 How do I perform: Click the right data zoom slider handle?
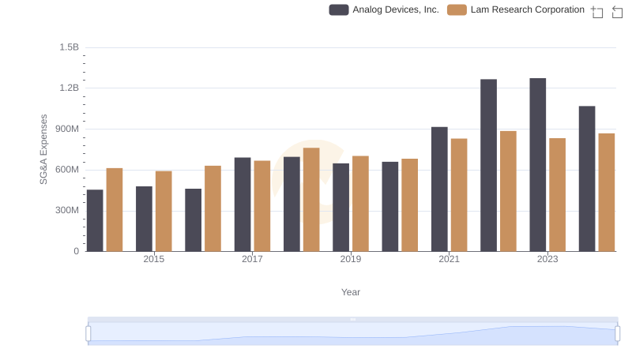[x=618, y=333]
